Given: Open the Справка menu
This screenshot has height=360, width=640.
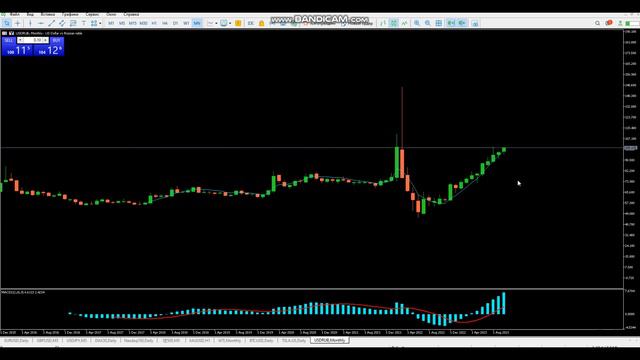Looking at the screenshot, I should coord(131,14).
